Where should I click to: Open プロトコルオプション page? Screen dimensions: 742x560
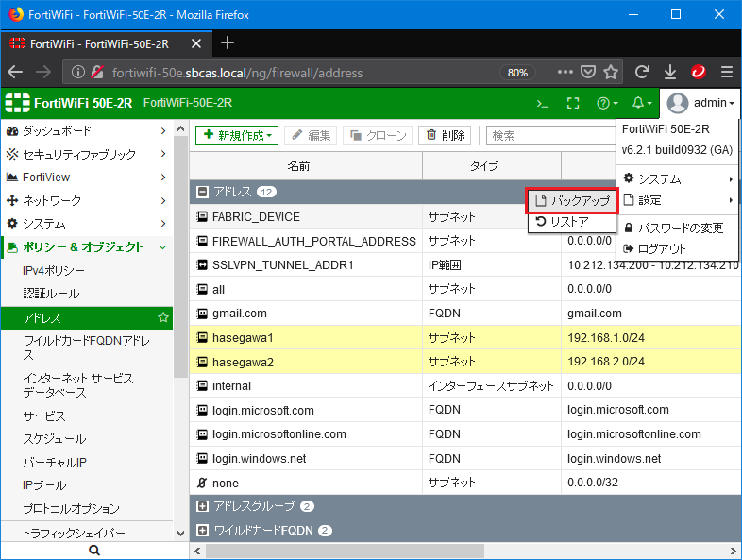click(87, 508)
